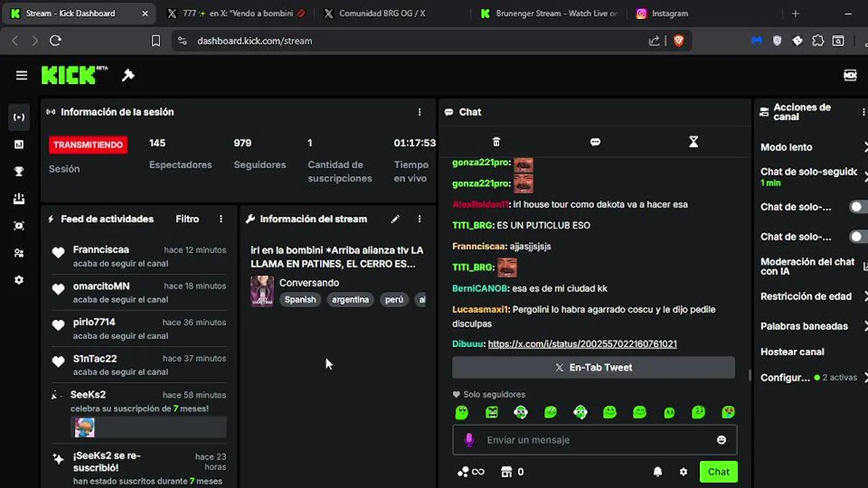
Task: Open the community users sidebar icon
Action: [x=19, y=253]
